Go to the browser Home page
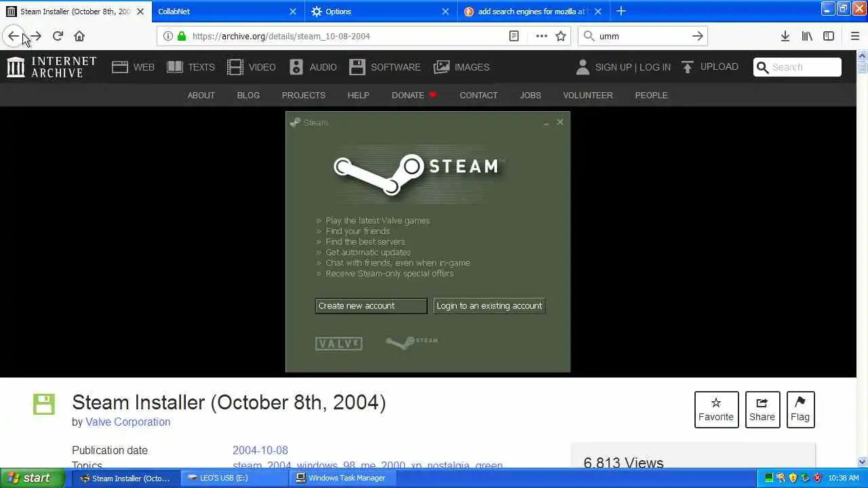 point(79,36)
